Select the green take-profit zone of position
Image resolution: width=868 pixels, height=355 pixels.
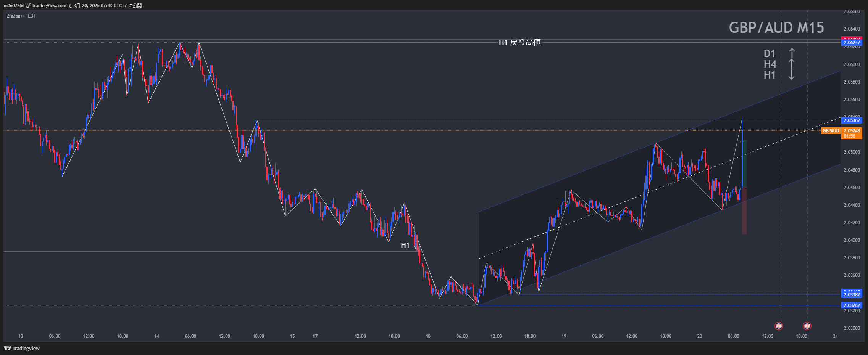[744, 164]
